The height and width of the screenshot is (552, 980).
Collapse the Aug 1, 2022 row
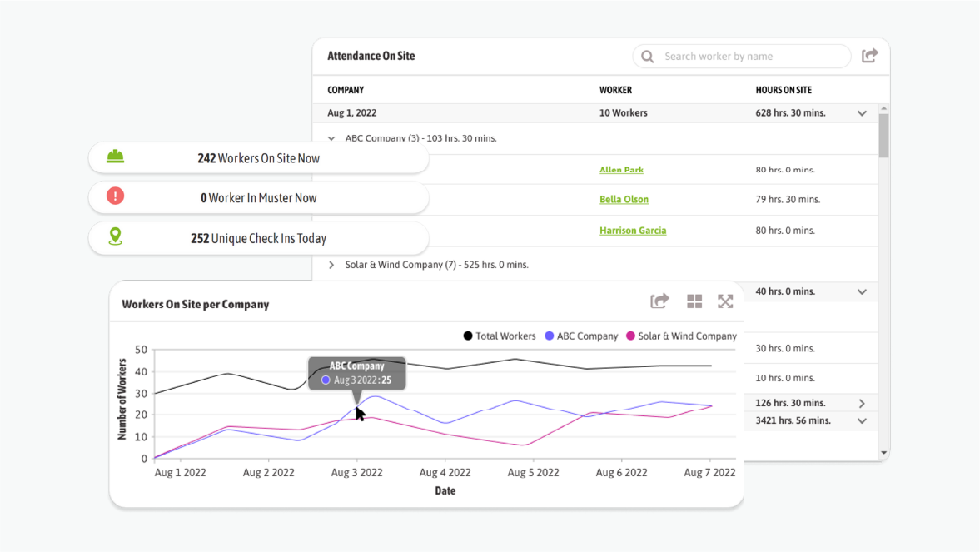(x=862, y=113)
